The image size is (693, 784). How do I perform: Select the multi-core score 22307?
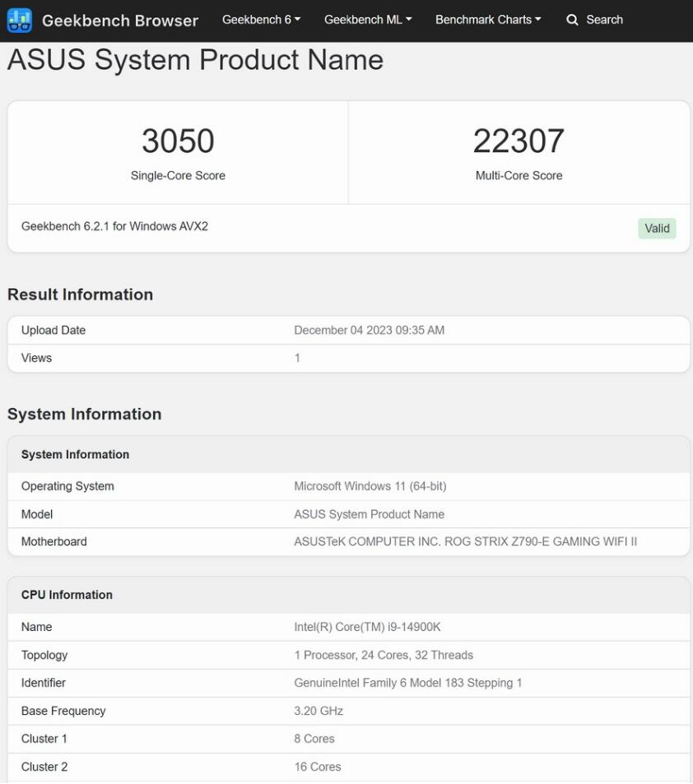pyautogui.click(x=519, y=141)
